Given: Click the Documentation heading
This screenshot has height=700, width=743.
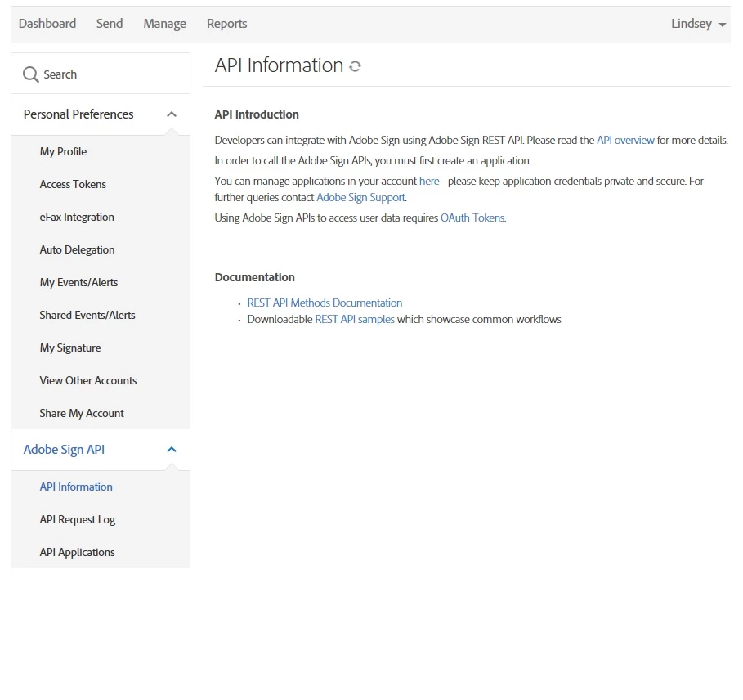Looking at the screenshot, I should click(x=254, y=277).
